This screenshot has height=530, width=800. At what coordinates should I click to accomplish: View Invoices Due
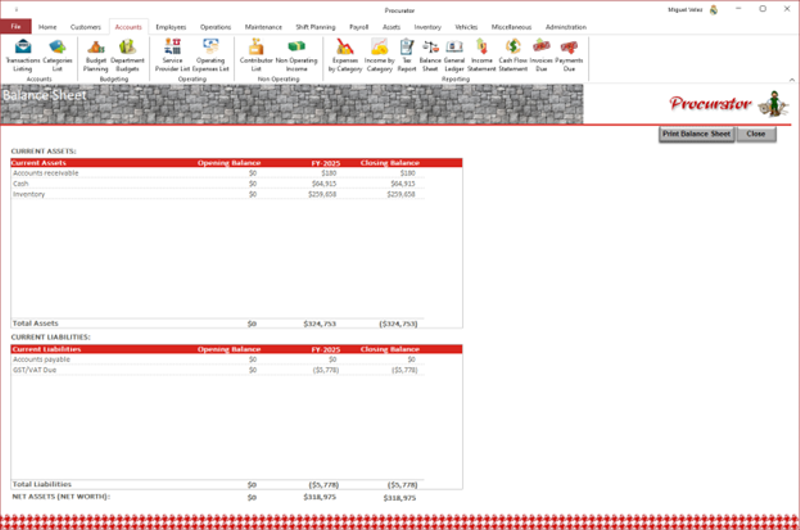(541, 53)
